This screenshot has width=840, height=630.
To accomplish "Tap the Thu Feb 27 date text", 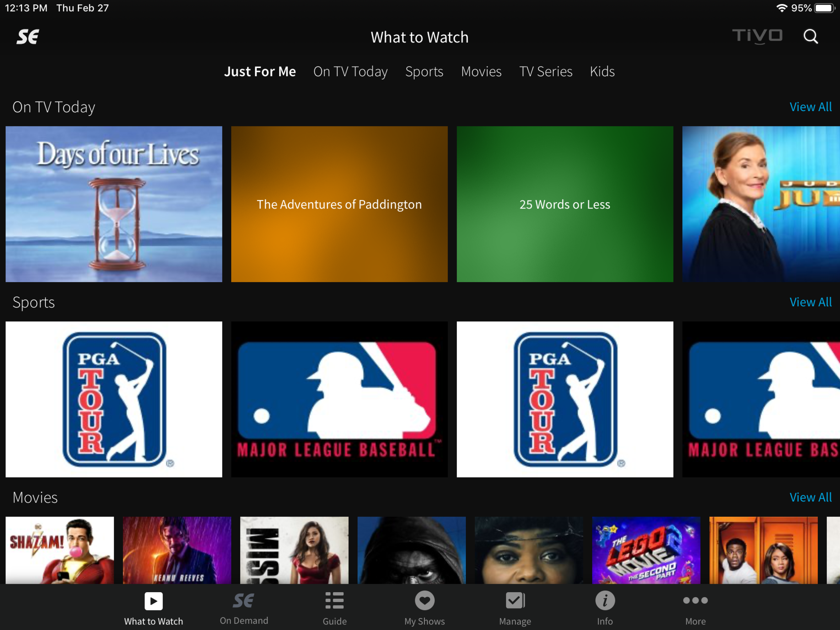I will (82, 8).
